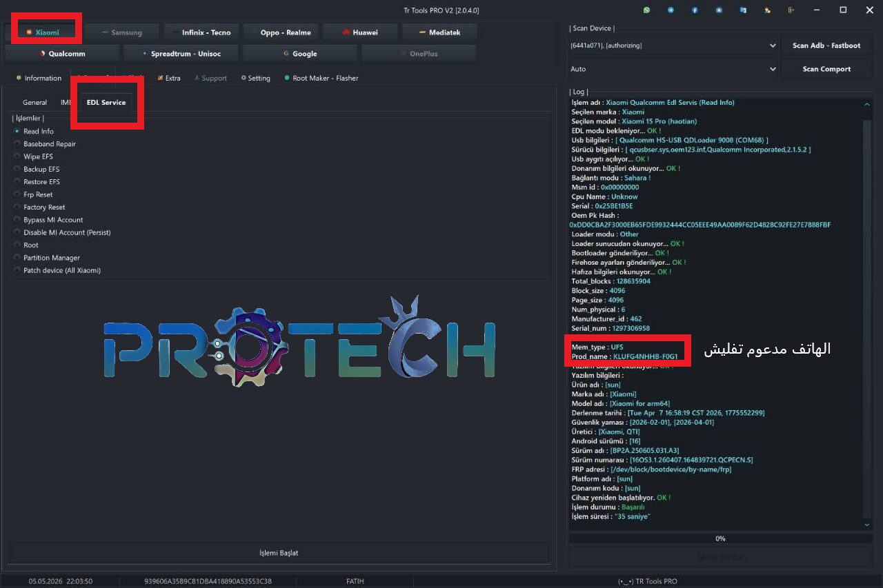Viewport: 883px width, 588px height.
Task: Select the Xiaomi brand button
Action: click(43, 32)
